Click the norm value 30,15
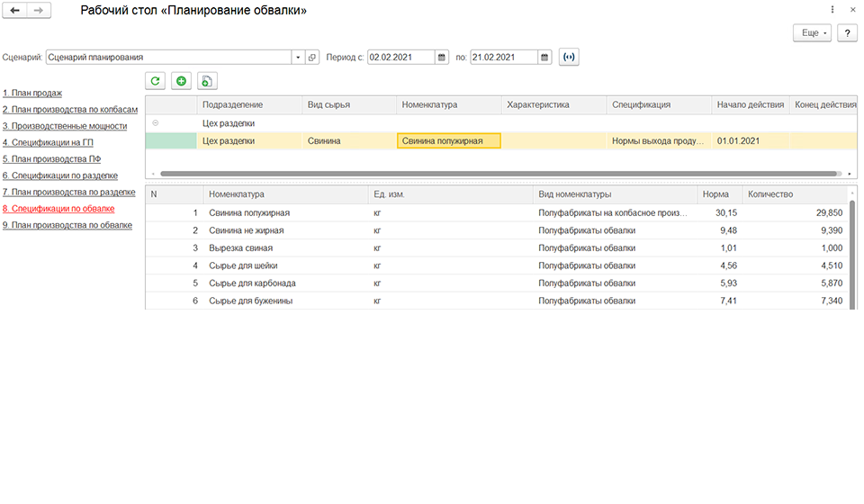Viewport: 864px width, 504px height. coord(725,212)
